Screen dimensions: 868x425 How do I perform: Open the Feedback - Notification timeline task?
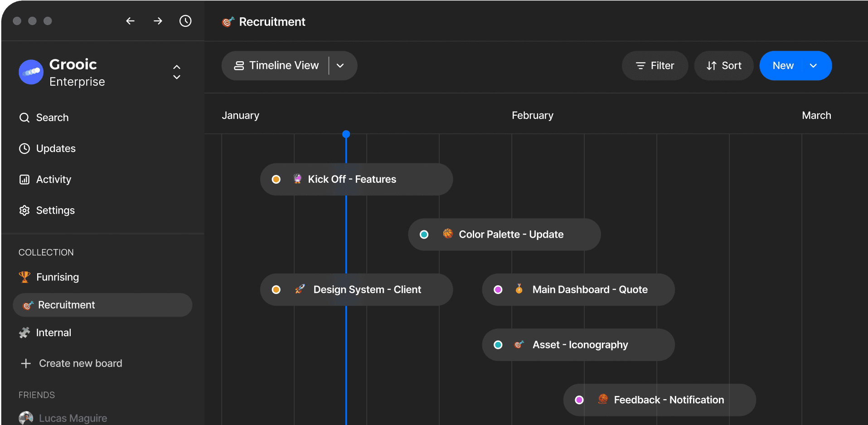669,400
